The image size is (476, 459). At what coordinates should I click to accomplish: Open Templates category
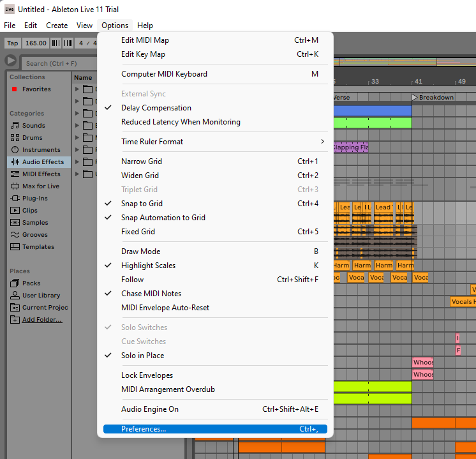[x=38, y=247]
